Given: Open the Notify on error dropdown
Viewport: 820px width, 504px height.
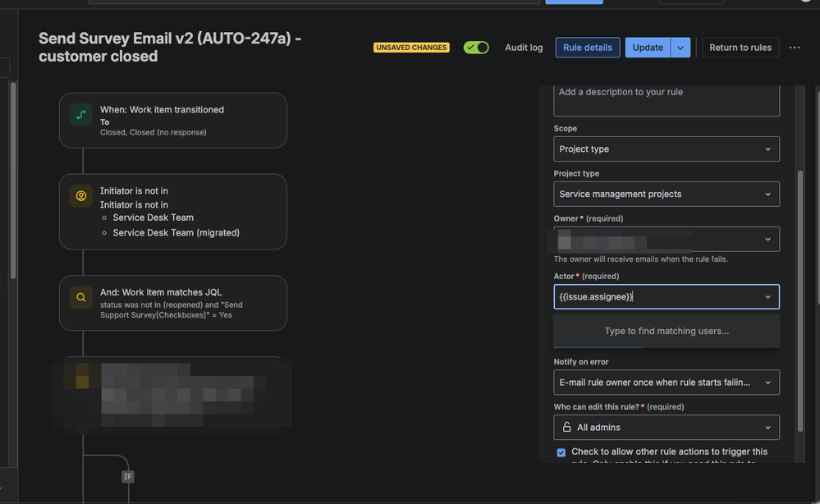Looking at the screenshot, I should pos(666,382).
